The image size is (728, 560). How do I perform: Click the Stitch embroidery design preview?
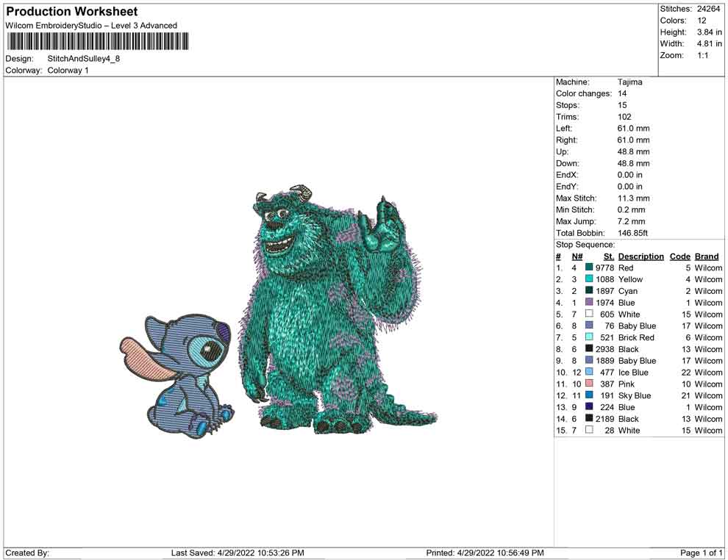176,376
